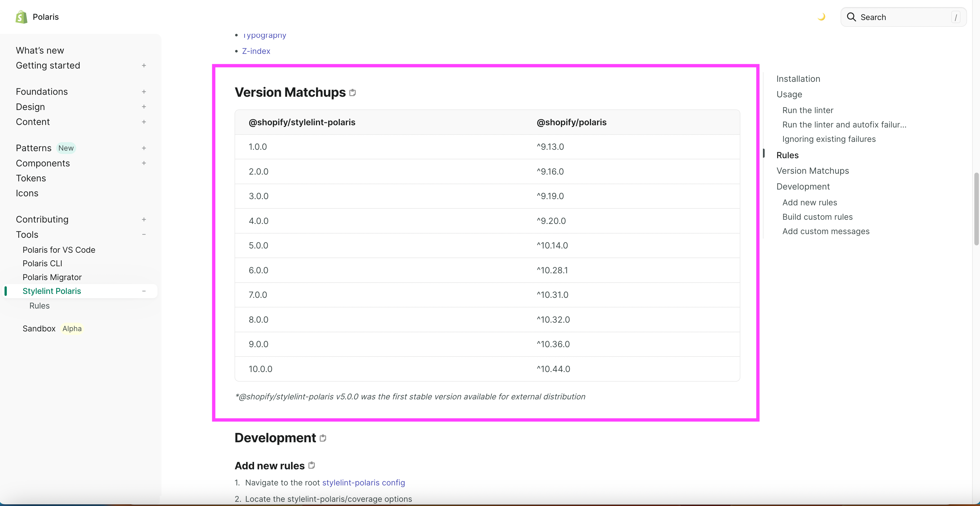Click the page vertical scrollbar thumb
The height and width of the screenshot is (506, 980).
point(976,209)
